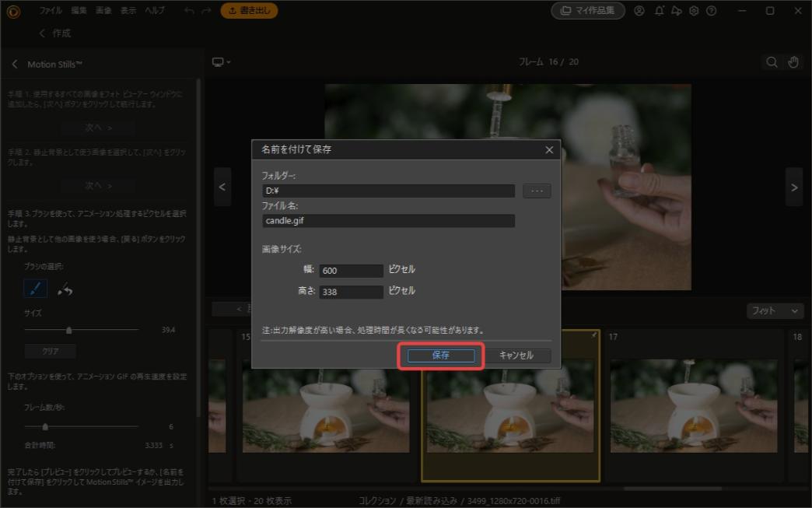This screenshot has height=508, width=812.
Task: Open the フィット zoom level dropdown
Action: [x=774, y=310]
